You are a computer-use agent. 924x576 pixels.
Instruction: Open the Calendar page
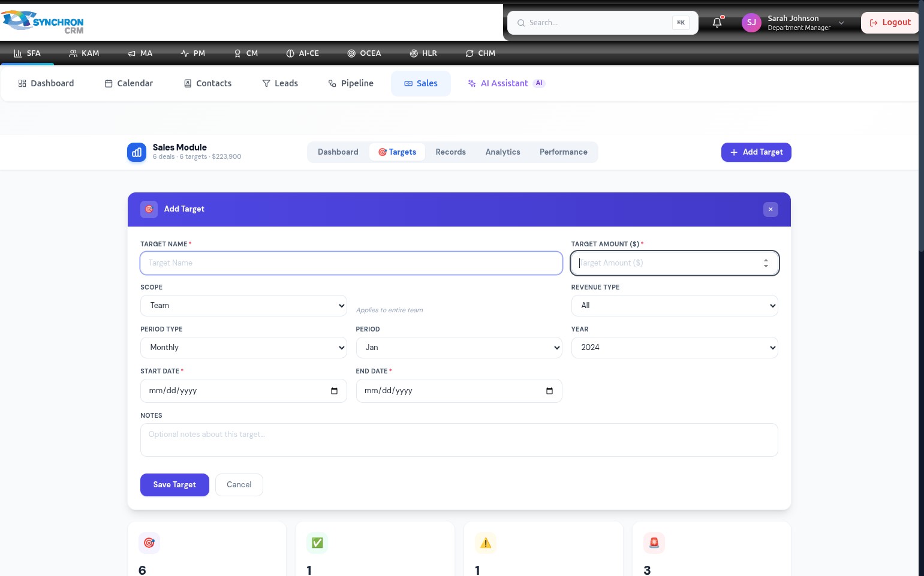(x=129, y=83)
